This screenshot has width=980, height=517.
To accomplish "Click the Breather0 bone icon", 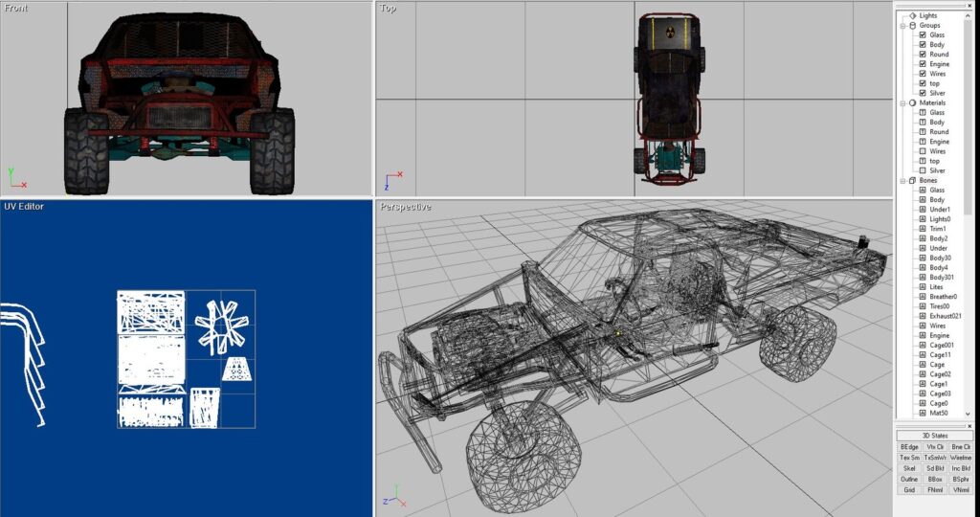I will pos(923,297).
